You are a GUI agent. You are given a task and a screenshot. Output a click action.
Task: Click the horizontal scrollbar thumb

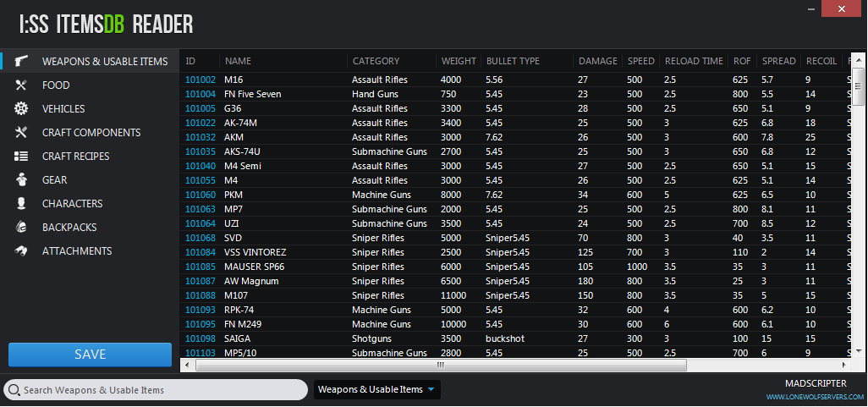[441, 365]
